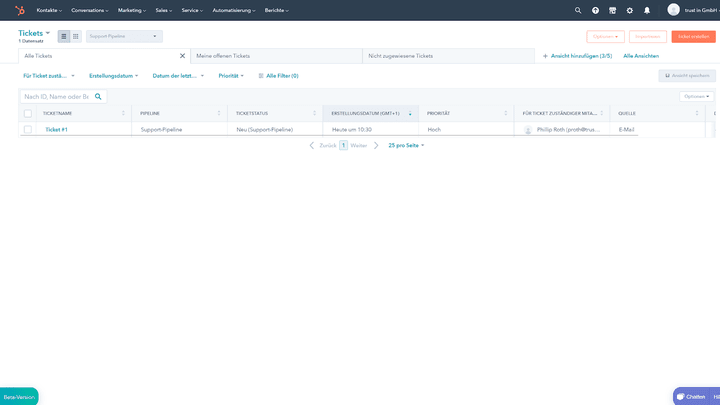Click Phillip Roth owner avatar
This screenshot has height=405, width=720.
[x=528, y=130]
